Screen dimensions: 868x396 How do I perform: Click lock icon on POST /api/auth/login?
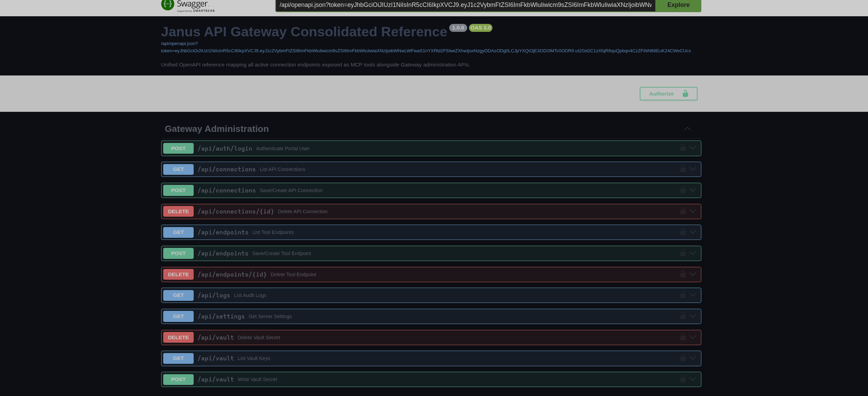(x=683, y=148)
